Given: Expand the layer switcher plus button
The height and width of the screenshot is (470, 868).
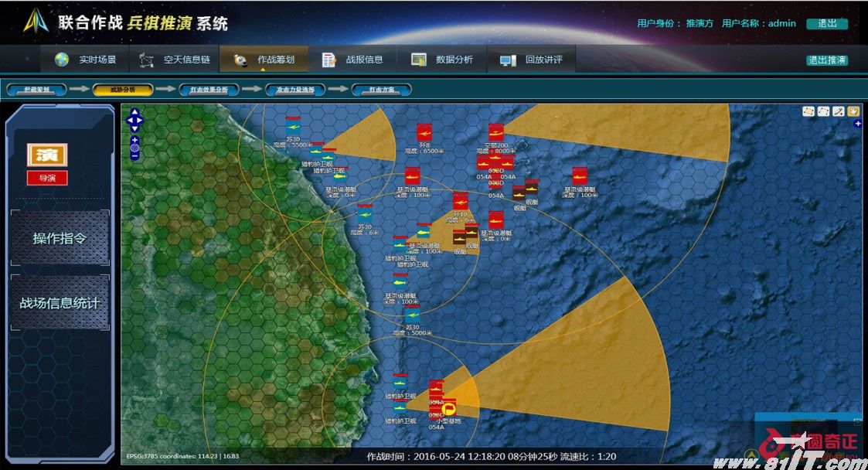Looking at the screenshot, I should [x=858, y=124].
